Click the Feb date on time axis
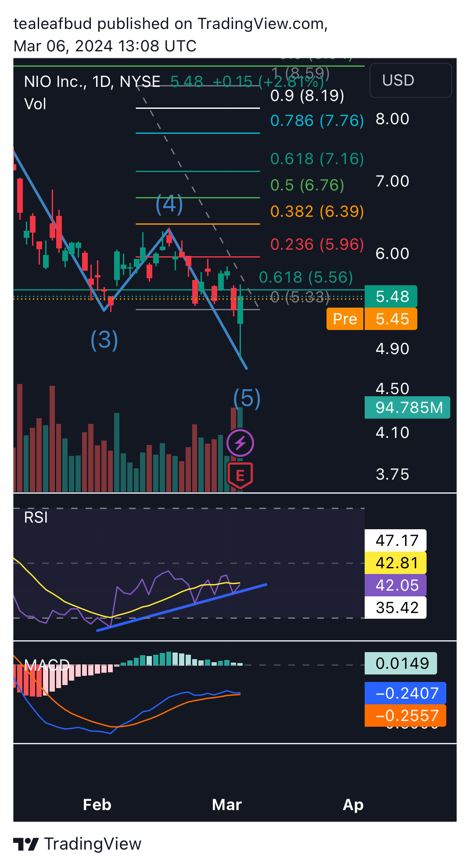Viewport: 470px width, 868px height. point(97,805)
